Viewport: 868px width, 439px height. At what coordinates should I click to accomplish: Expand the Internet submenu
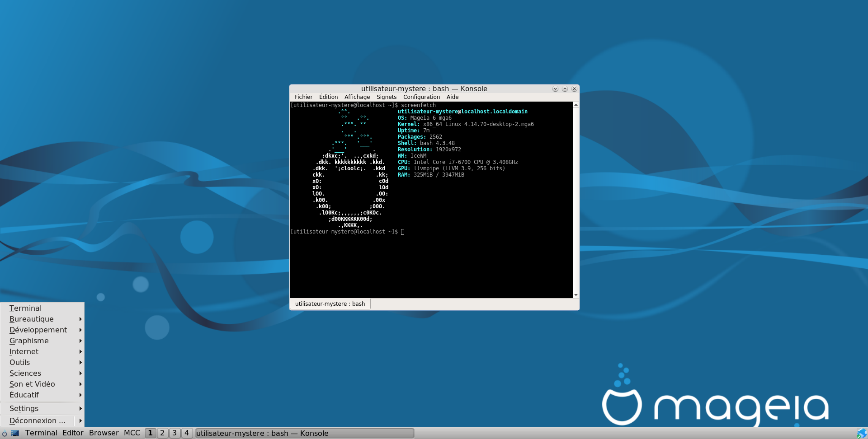tap(42, 351)
